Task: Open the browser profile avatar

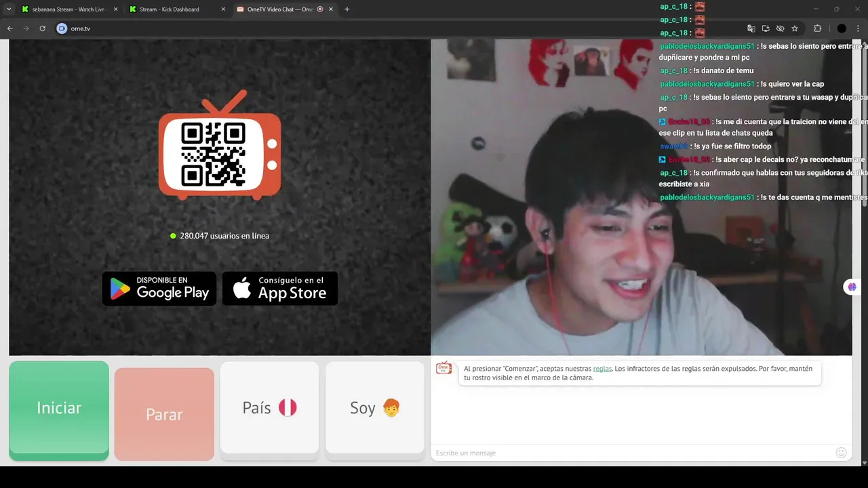Action: (x=842, y=28)
